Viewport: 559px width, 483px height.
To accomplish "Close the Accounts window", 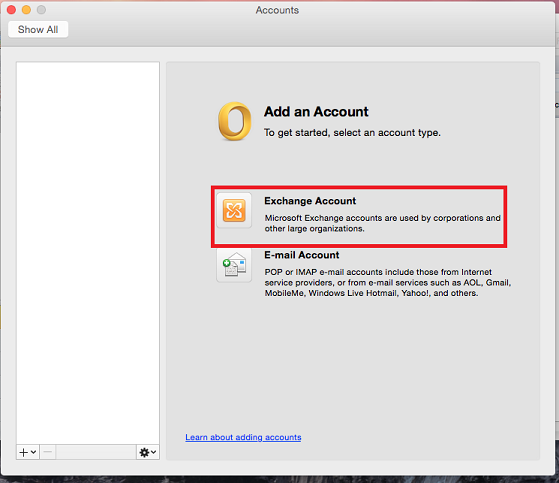I will pyautogui.click(x=11, y=10).
